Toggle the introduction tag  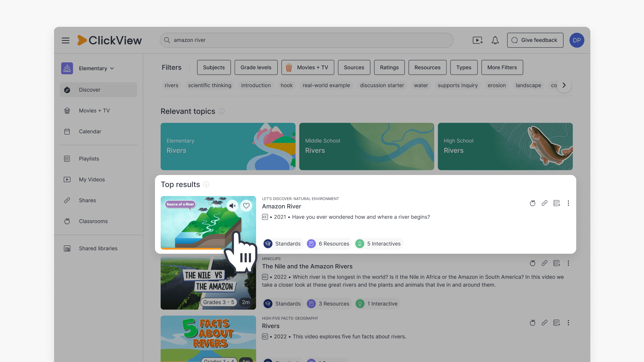click(256, 85)
